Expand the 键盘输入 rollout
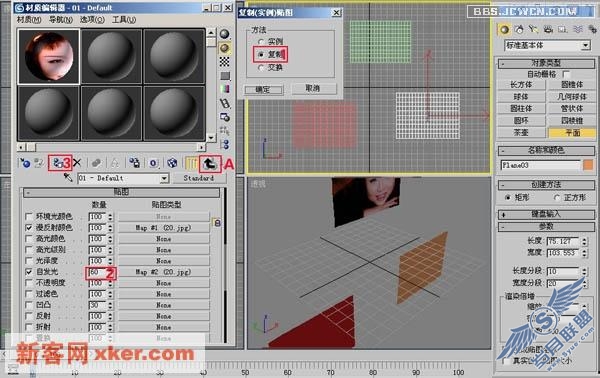This screenshot has height=378, width=600. (x=546, y=214)
